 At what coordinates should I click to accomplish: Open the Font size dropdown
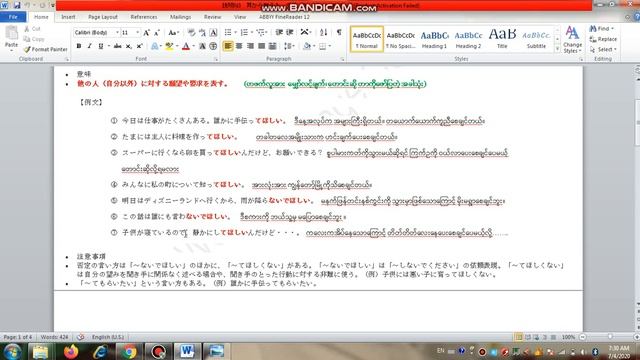138,33
